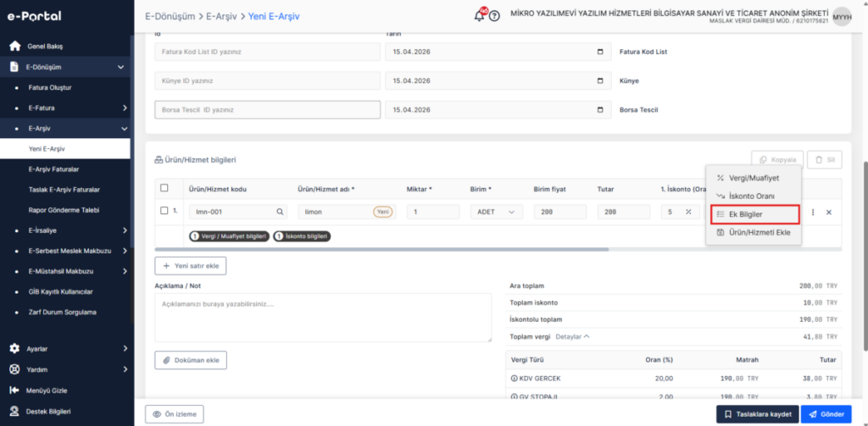Click the e-Portal logo
Viewport: 868px width, 426px height.
[x=34, y=16]
